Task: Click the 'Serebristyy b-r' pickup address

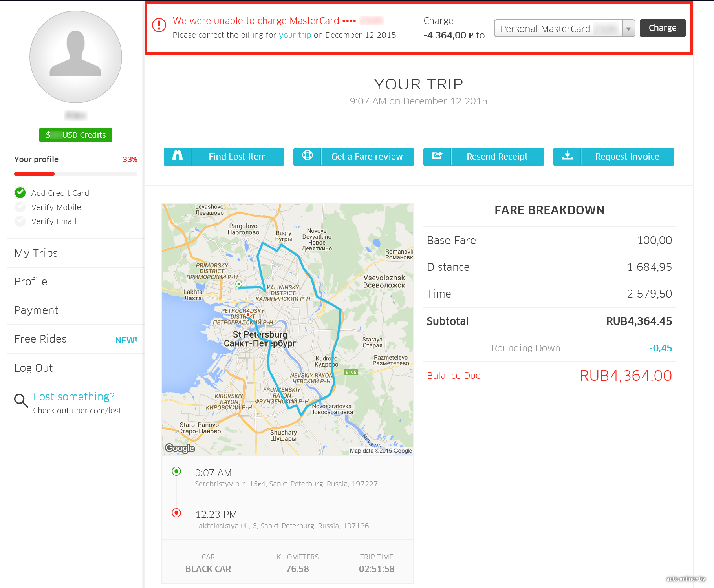Action: click(286, 484)
